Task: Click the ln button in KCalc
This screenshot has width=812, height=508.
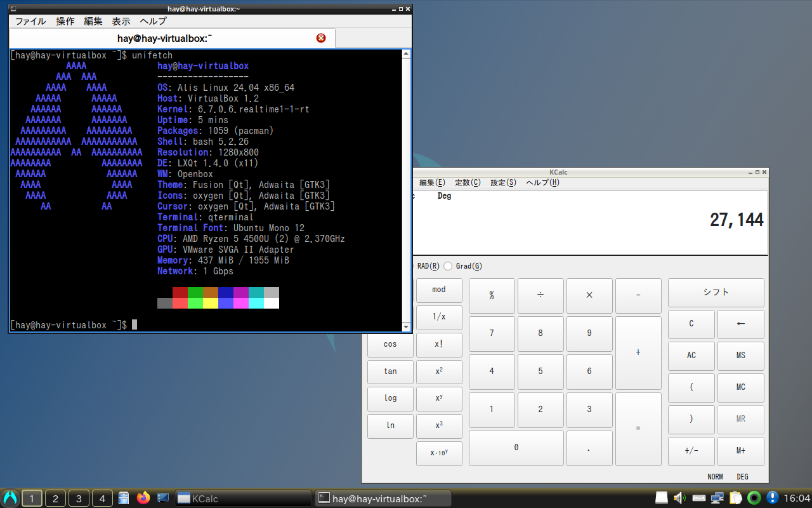Action: point(390,425)
